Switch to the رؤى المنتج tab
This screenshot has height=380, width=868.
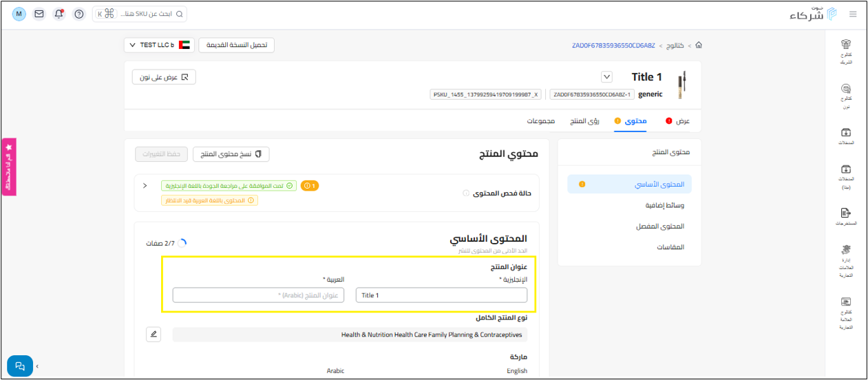click(x=584, y=121)
